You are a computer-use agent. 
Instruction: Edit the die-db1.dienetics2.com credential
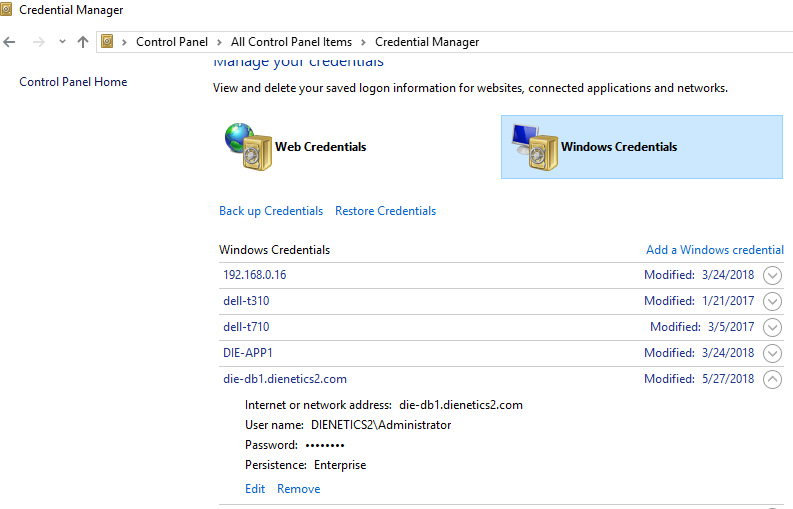coord(255,489)
